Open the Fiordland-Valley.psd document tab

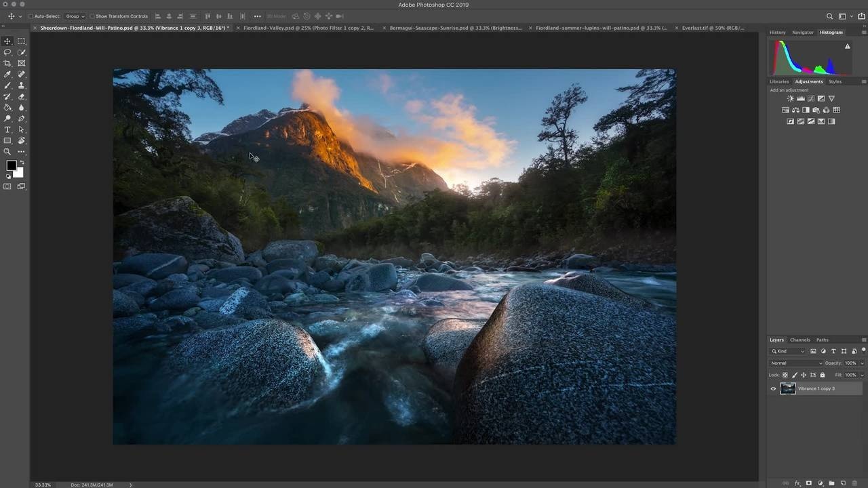[x=308, y=28]
